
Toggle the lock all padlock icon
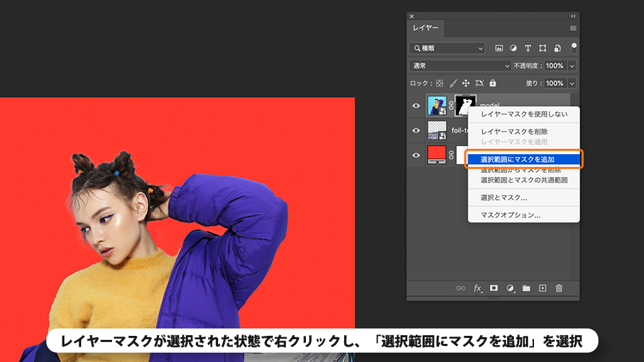click(x=493, y=83)
